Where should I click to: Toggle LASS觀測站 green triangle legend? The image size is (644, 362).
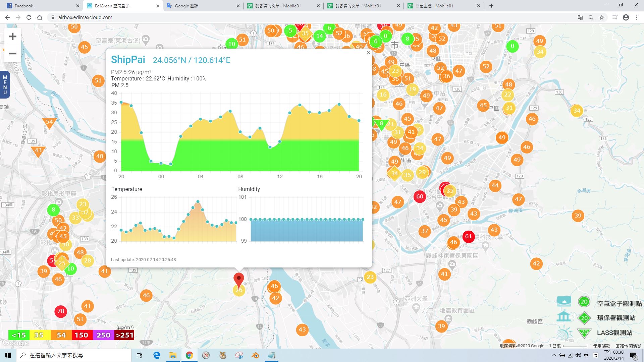coord(584,333)
